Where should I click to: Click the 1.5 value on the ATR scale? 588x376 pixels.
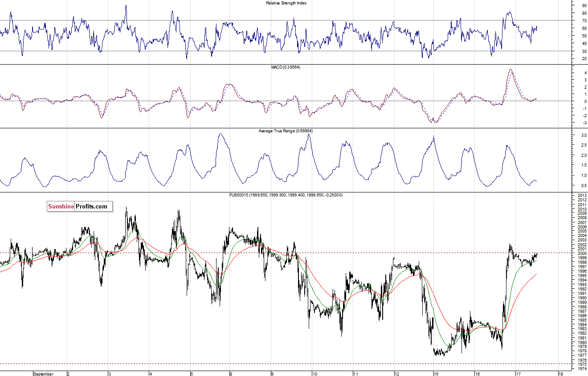[584, 165]
